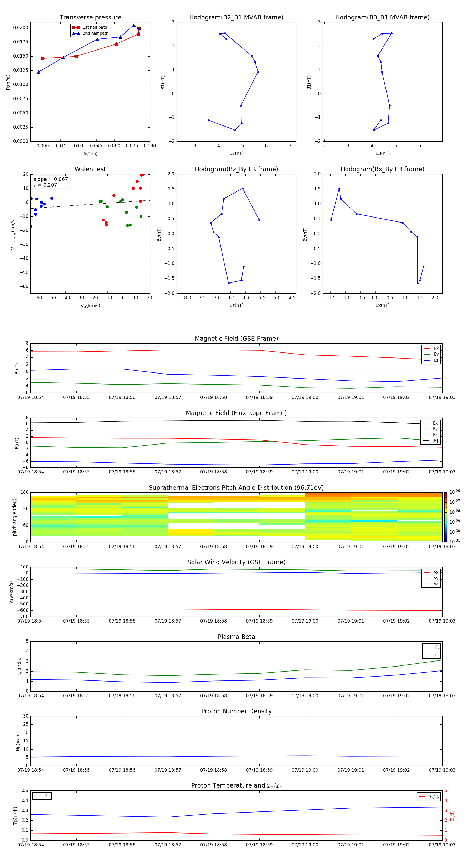This screenshot has width=473, height=868.
Task: Click 'Proton Temperature and Te/Tp' title
Action: (x=236, y=786)
